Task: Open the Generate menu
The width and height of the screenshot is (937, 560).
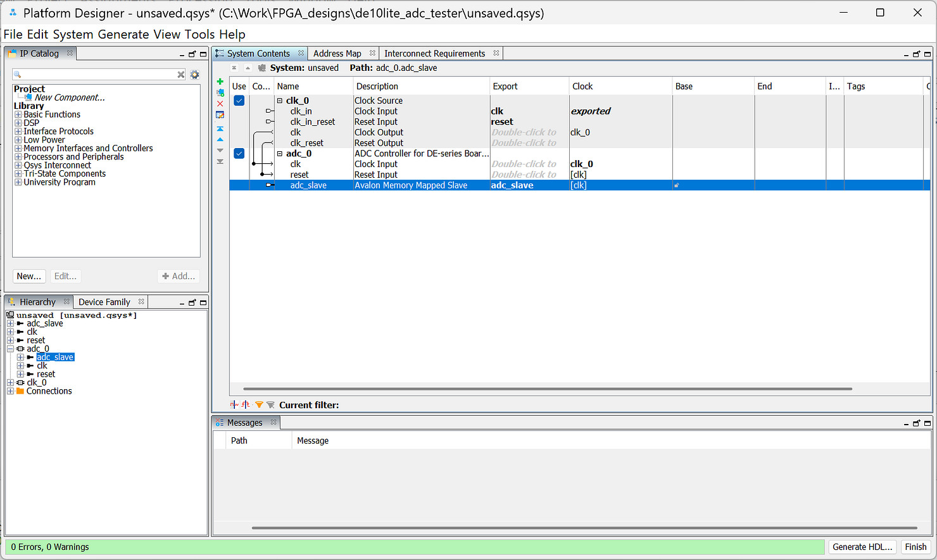Action: 123,34
